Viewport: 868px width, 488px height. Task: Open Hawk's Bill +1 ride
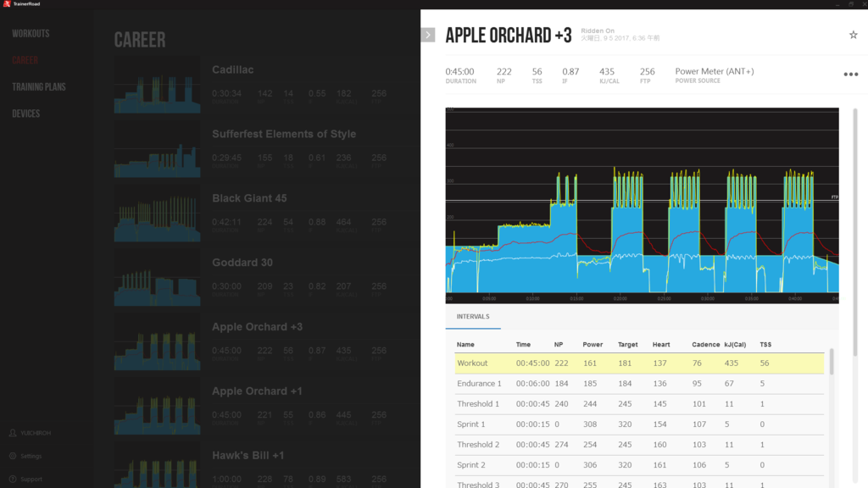coord(248,455)
